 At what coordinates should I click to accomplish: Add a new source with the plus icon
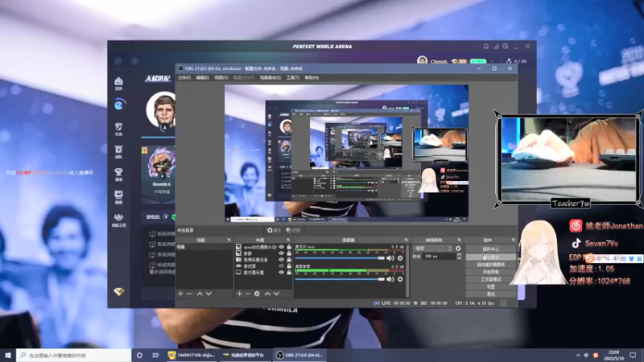point(239,294)
